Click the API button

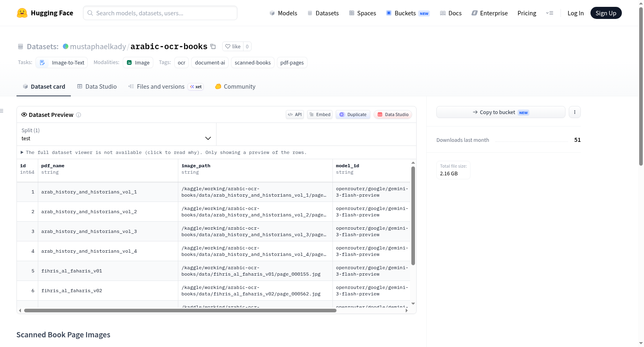click(295, 114)
